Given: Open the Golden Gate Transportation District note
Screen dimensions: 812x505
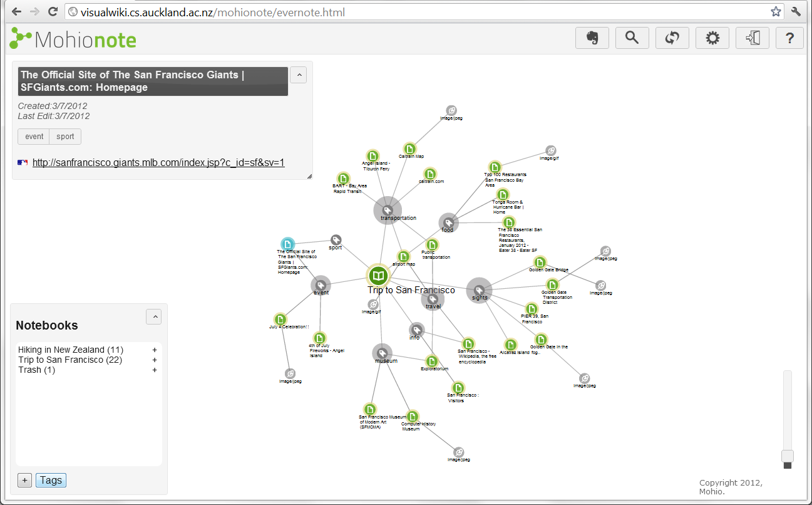Looking at the screenshot, I should (552, 285).
